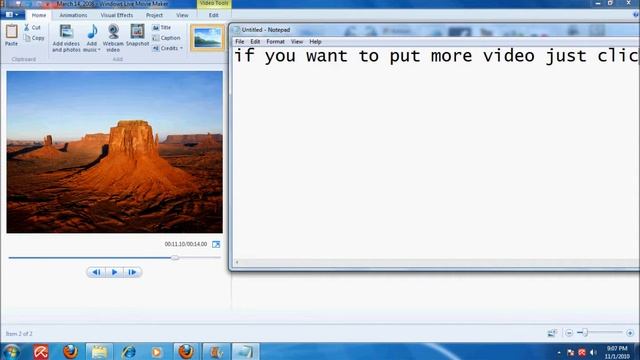Click the Cut scissors button
Image resolution: width=640 pixels, height=360 pixels.
[32, 27]
